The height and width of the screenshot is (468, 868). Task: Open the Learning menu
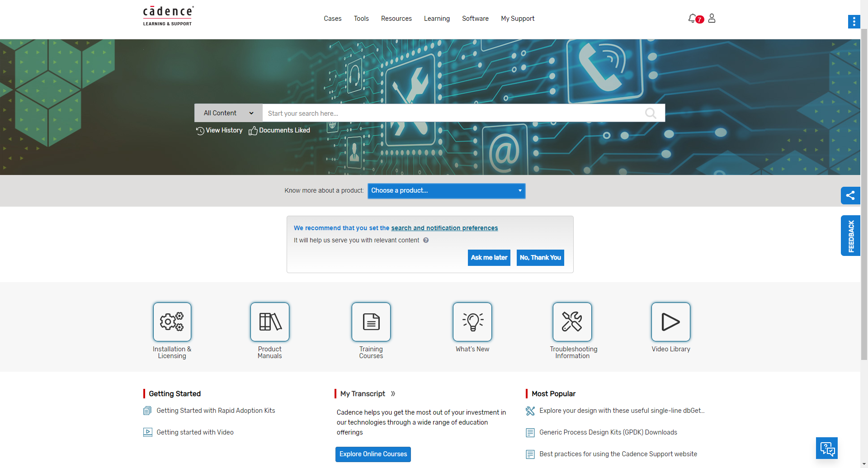click(436, 19)
